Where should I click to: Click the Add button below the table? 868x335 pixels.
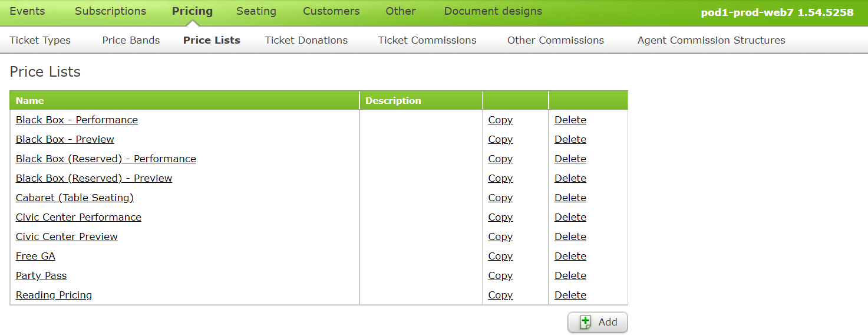598,322
